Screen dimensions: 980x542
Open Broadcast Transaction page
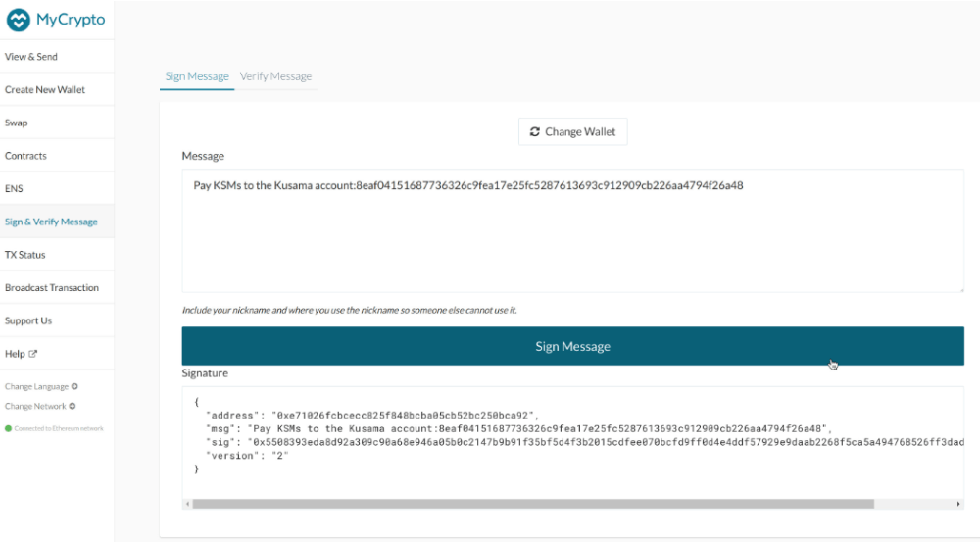57,287
